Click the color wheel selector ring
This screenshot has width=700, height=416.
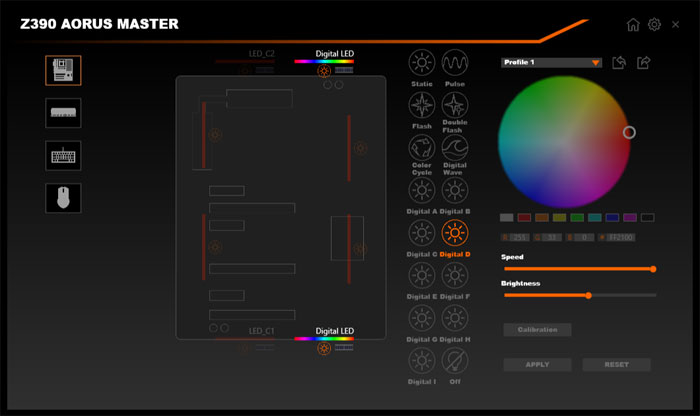pos(629,133)
